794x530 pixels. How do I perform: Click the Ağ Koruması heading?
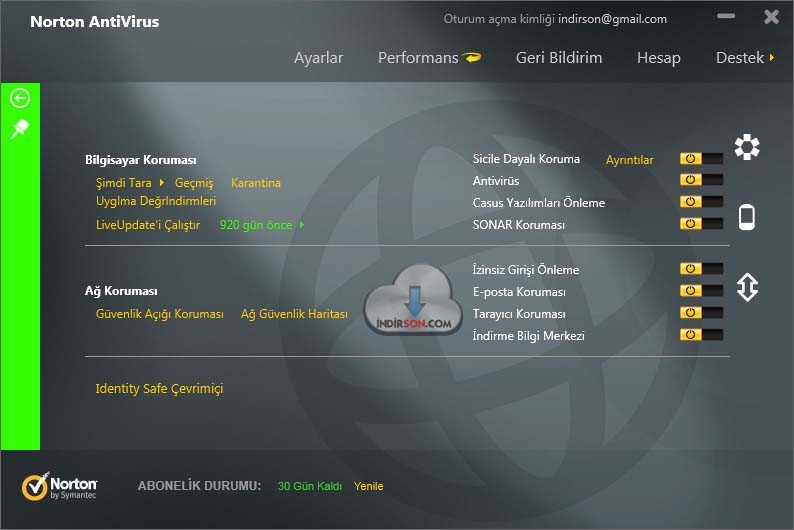121,291
